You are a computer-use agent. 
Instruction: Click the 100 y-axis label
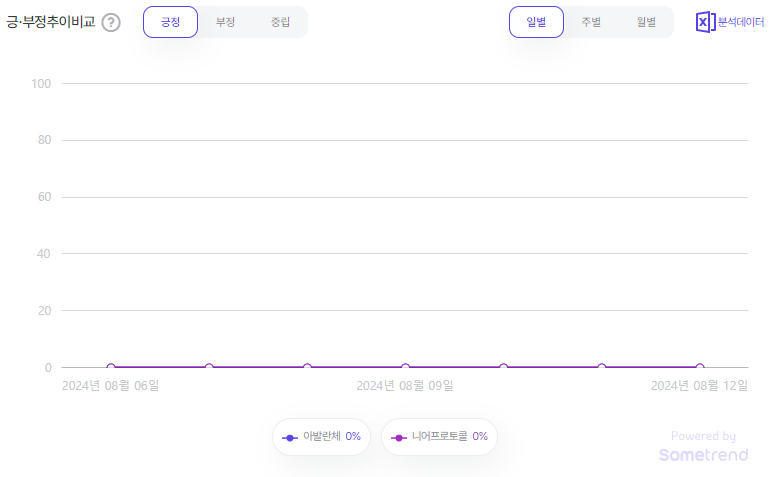point(41,84)
